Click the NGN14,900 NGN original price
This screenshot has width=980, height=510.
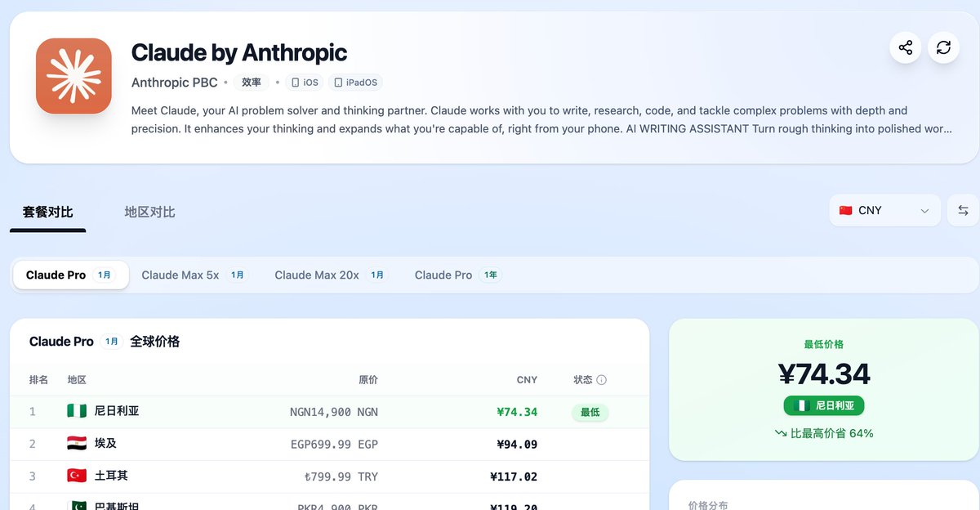334,412
